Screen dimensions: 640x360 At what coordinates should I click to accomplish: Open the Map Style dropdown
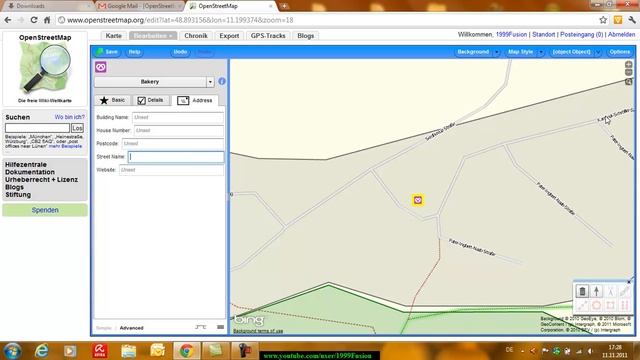pos(524,52)
